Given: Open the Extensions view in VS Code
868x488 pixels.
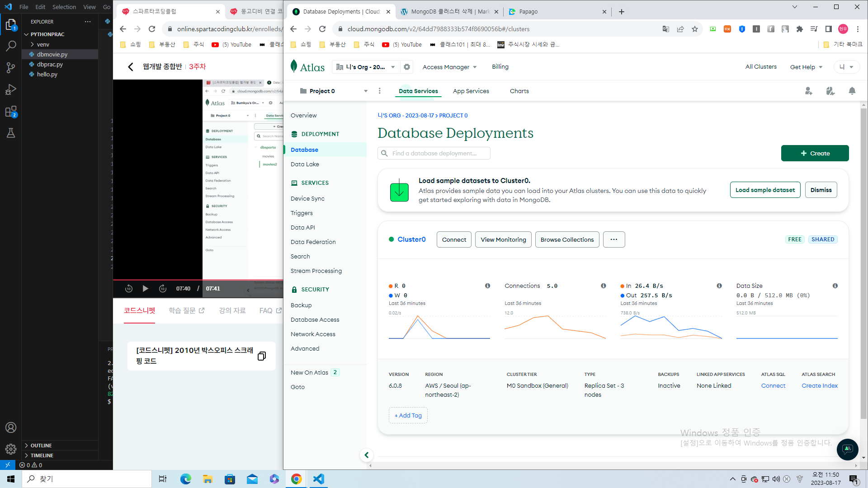Looking at the screenshot, I should pos(11,111).
